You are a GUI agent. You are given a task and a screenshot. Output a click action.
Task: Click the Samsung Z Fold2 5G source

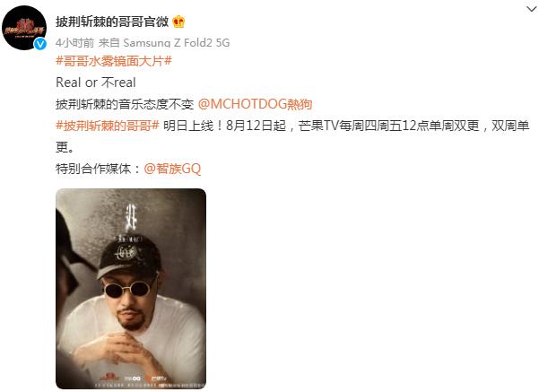point(177,42)
